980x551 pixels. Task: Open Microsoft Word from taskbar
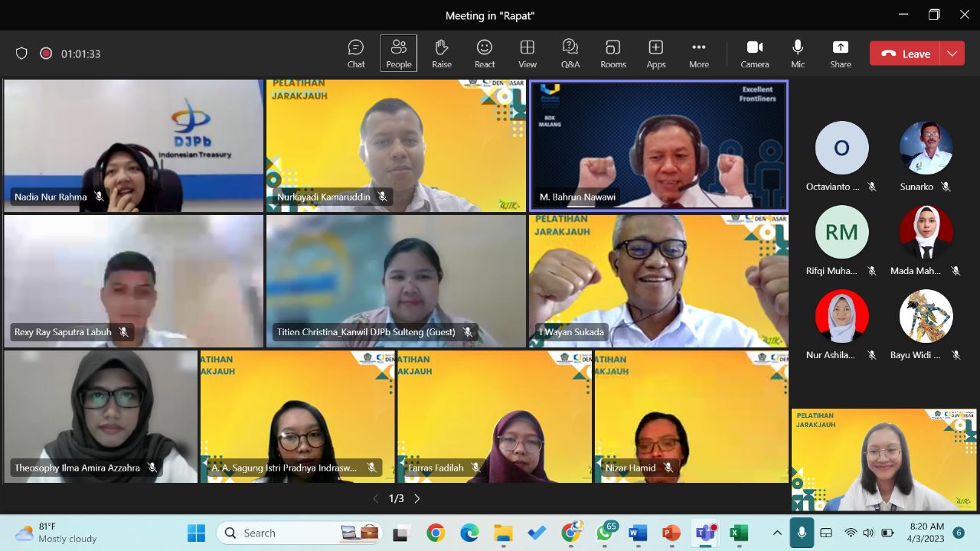point(638,533)
